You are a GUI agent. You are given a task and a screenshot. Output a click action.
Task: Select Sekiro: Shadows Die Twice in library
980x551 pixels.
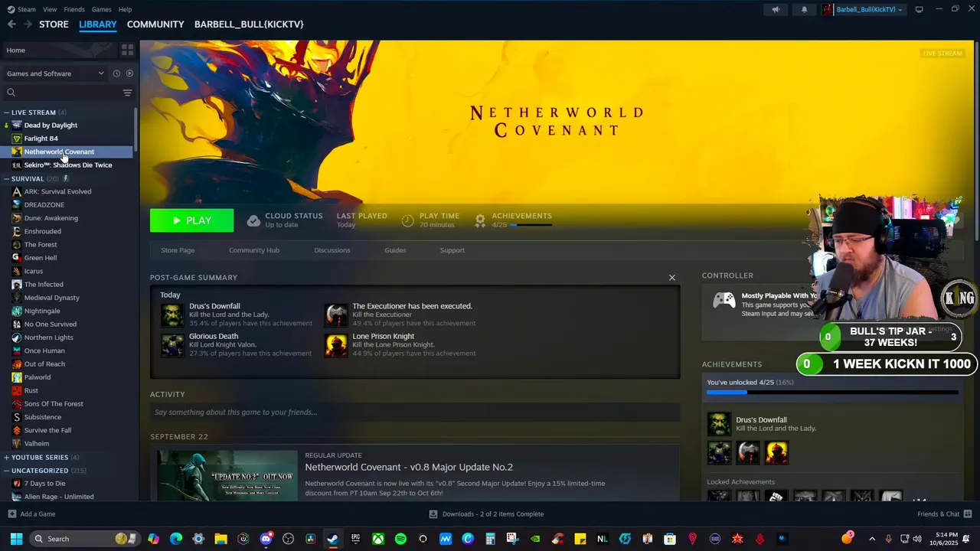[68, 165]
